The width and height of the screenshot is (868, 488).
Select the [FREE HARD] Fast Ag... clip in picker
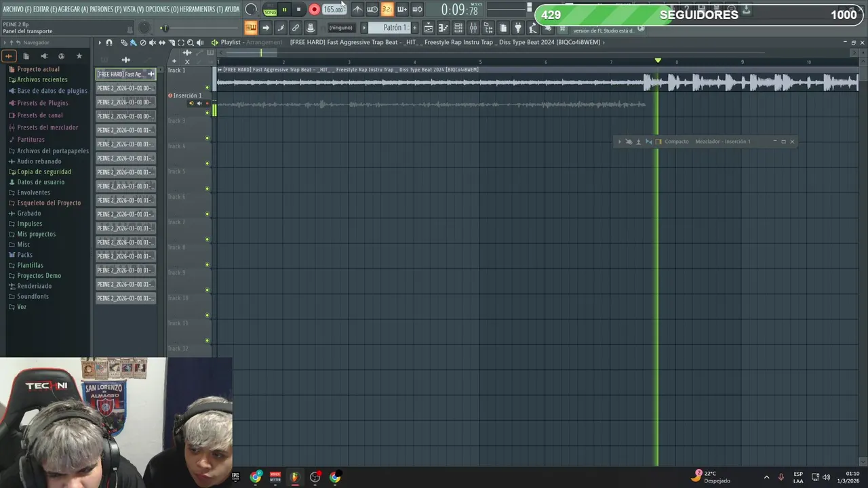pos(125,74)
